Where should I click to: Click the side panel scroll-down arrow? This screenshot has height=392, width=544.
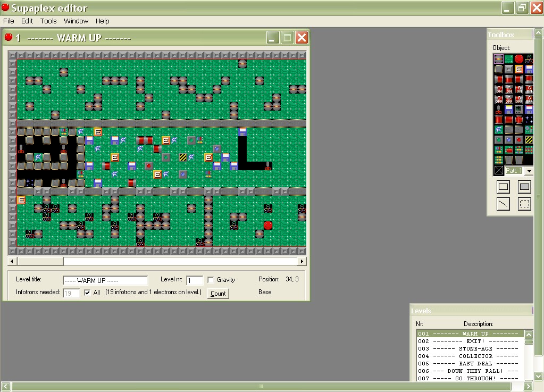pos(539,376)
